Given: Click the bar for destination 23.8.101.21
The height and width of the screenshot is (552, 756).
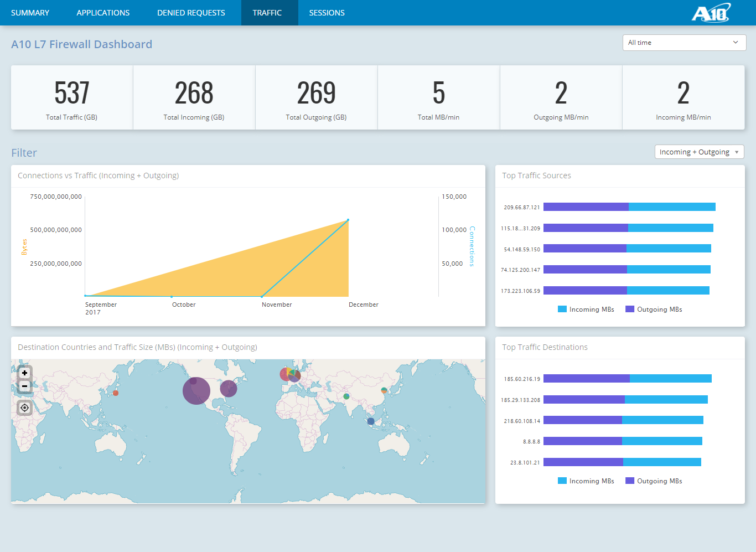Looking at the screenshot, I should pyautogui.click(x=622, y=462).
